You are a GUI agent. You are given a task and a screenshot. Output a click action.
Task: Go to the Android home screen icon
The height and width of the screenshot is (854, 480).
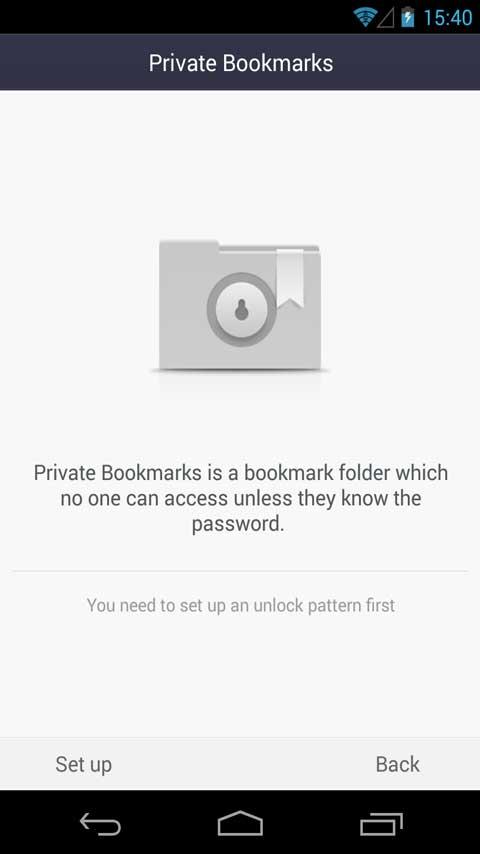[240, 824]
